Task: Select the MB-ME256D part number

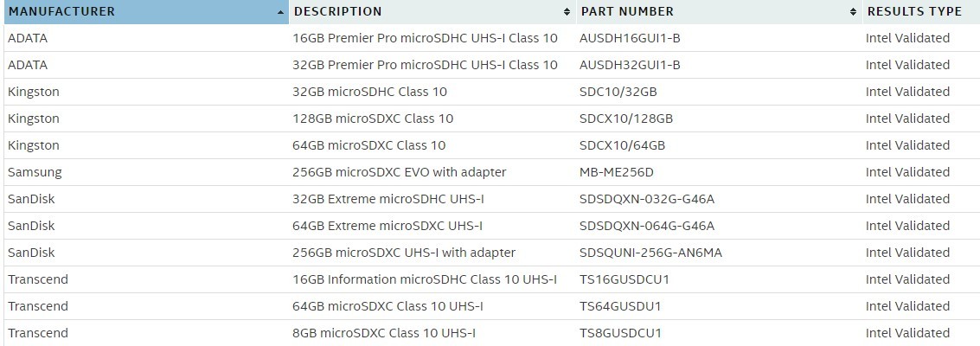Action: (x=616, y=172)
